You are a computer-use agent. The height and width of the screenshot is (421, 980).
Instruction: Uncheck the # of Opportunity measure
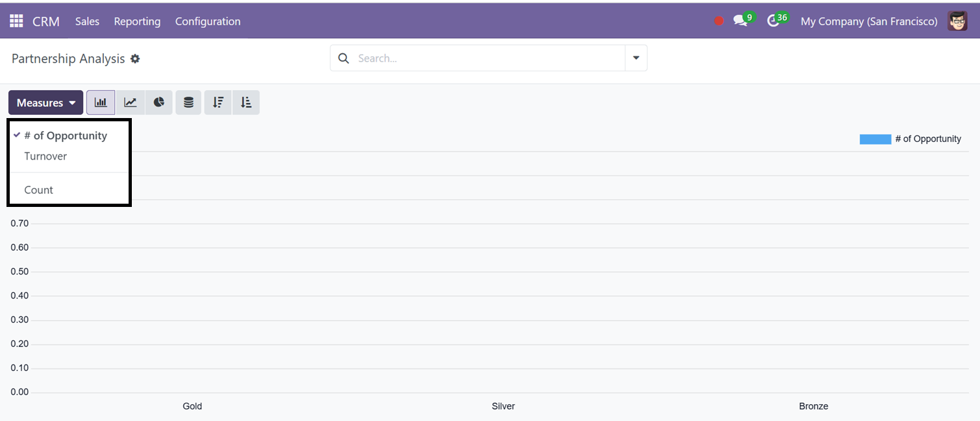point(69,136)
